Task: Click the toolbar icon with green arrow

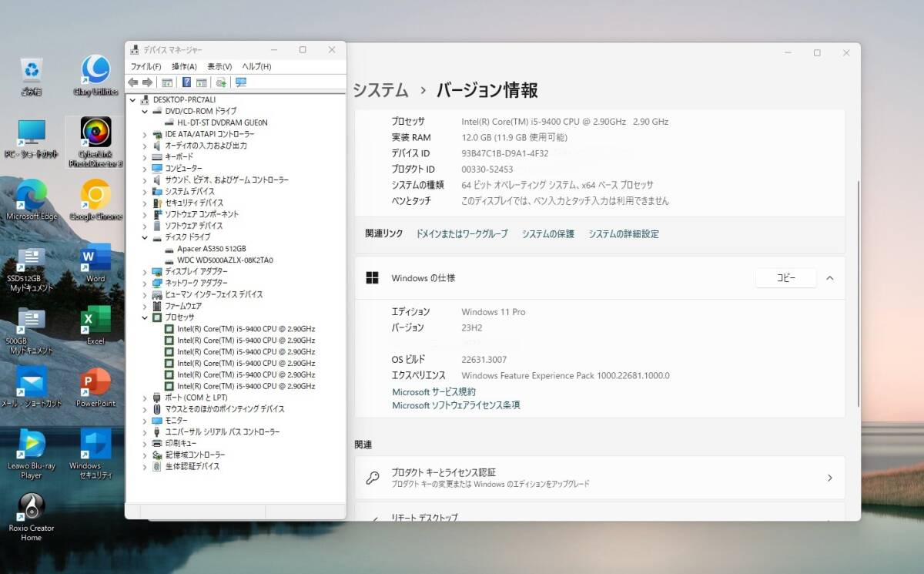Action: 221,82
